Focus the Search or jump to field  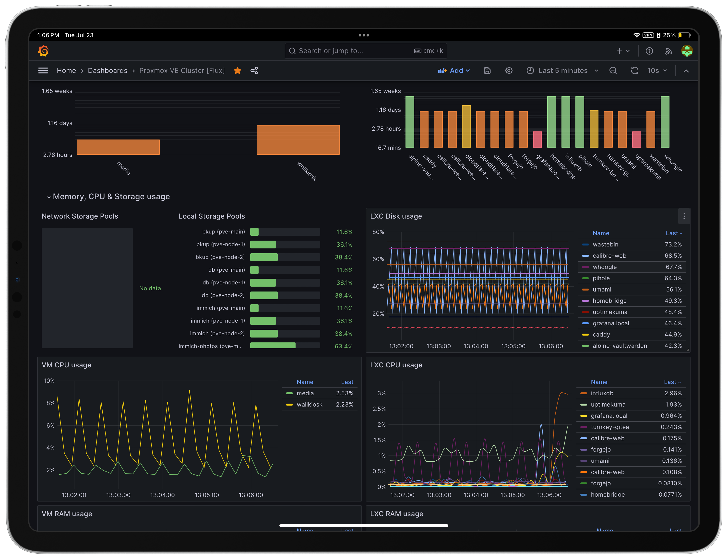pyautogui.click(x=366, y=51)
